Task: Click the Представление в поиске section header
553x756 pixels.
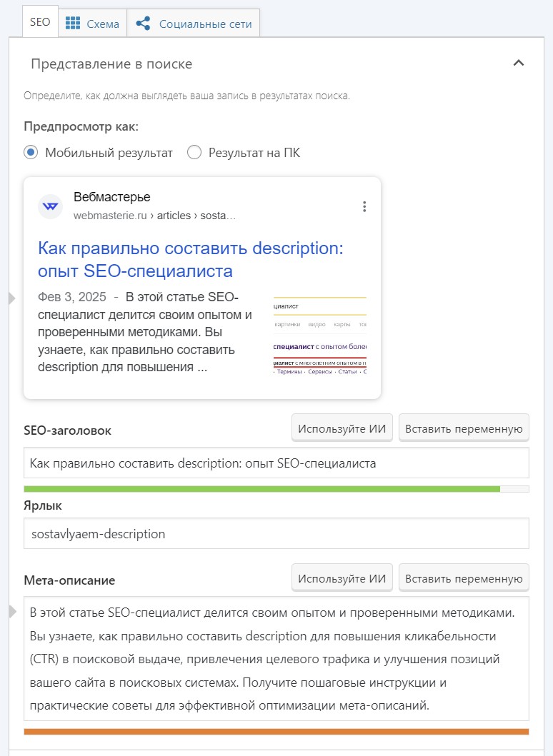Action: pos(111,64)
